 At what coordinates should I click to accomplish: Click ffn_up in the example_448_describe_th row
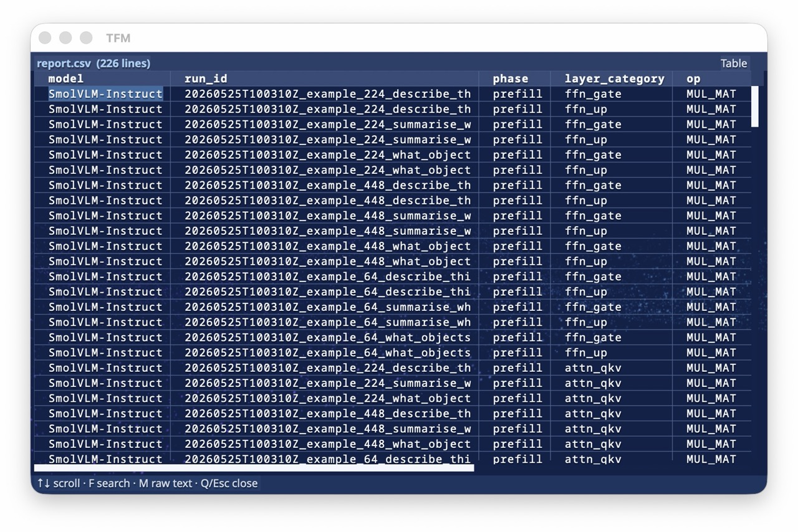pos(586,201)
